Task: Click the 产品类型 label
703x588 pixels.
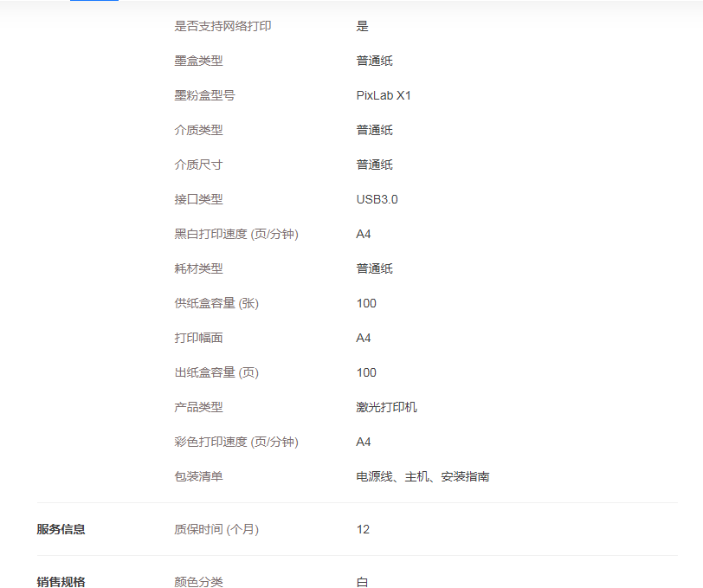Action: (198, 407)
